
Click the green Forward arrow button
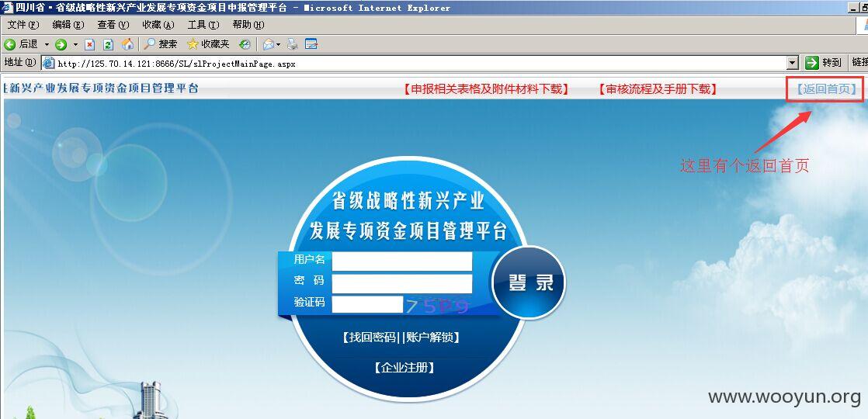61,44
